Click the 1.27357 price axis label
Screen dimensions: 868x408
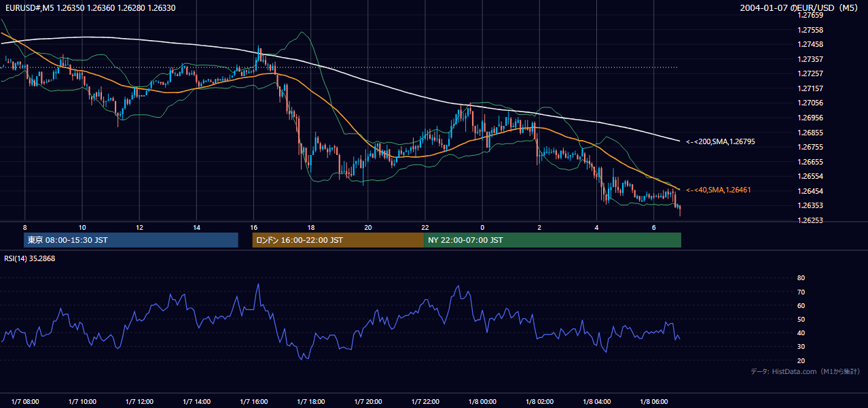tap(810, 59)
